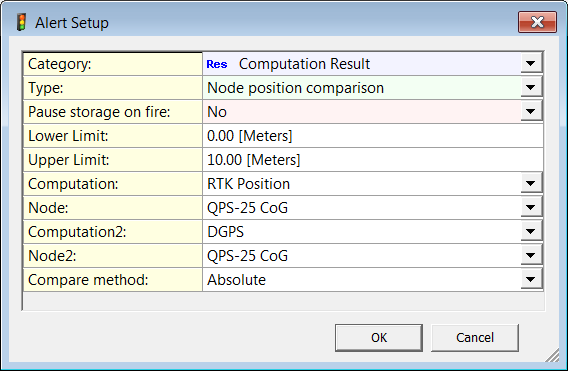568x371 pixels.
Task: Click the traffic light icon in title bar
Action: (x=22, y=22)
